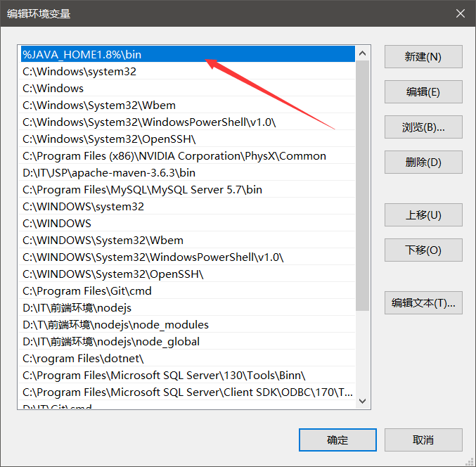This screenshot has height=467, width=476.
Task: Select the NVIDIA Corporation\PhysX\Common entry
Action: coord(188,155)
